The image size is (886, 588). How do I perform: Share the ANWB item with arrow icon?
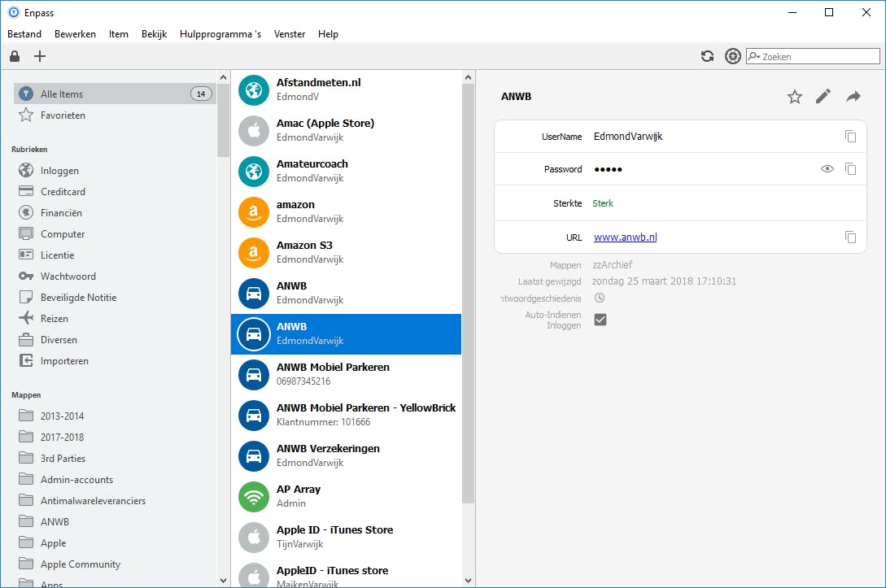tap(853, 97)
